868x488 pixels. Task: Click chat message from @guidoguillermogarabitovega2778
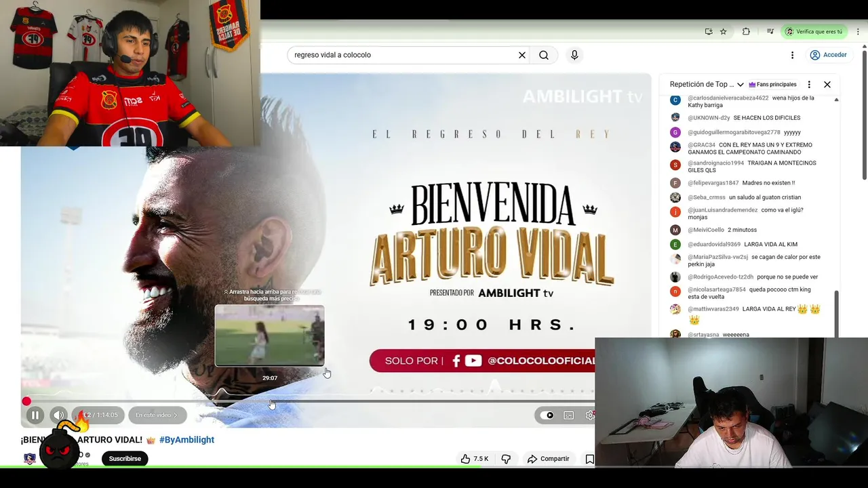click(x=792, y=132)
